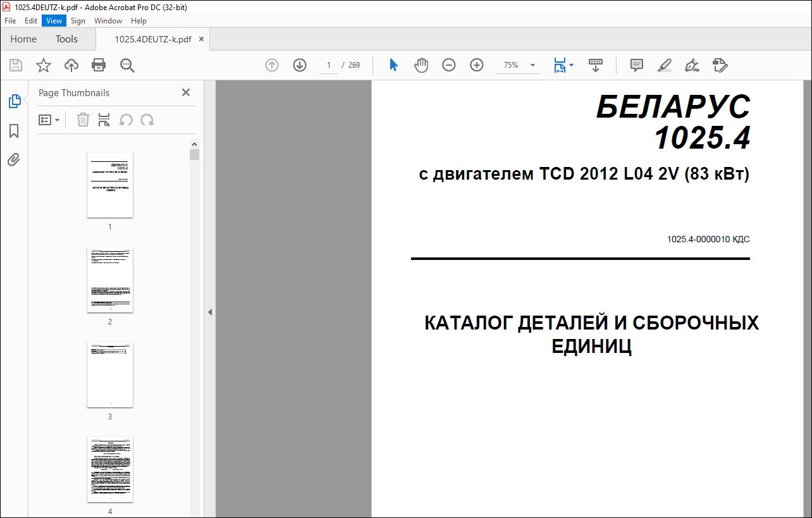Click the upload to cloud icon
Image resolution: width=812 pixels, height=518 pixels.
click(x=71, y=65)
